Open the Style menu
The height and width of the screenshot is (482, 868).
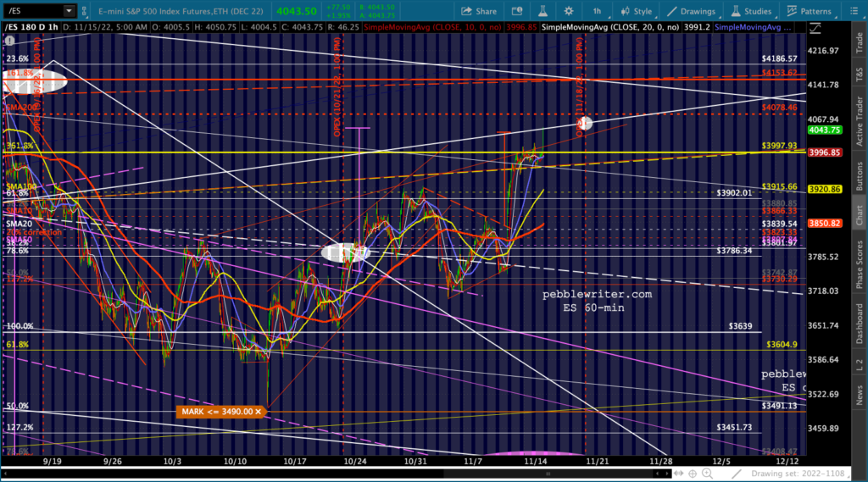click(x=636, y=11)
